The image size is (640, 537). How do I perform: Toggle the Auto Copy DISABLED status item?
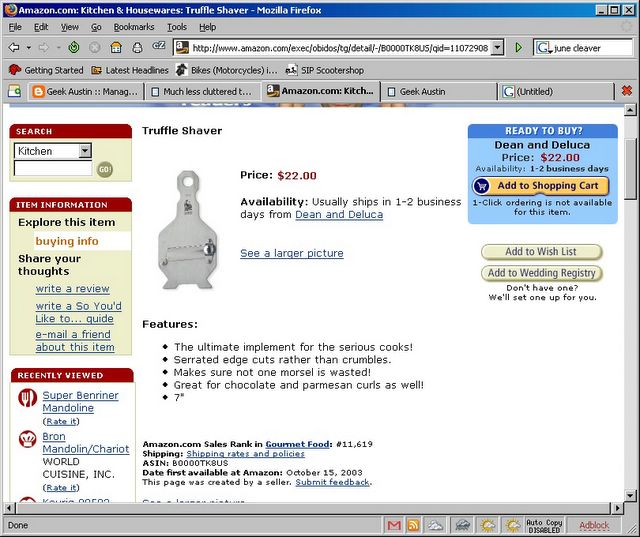544,526
